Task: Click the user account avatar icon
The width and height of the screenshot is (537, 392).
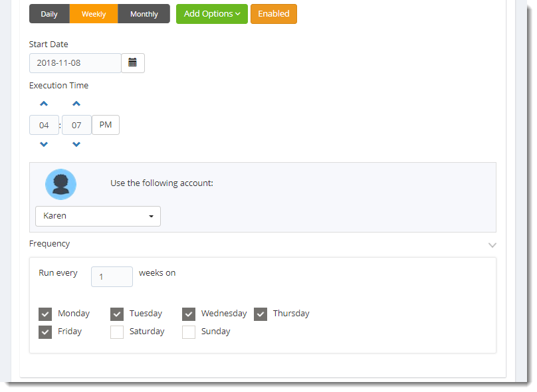Action: (60, 184)
